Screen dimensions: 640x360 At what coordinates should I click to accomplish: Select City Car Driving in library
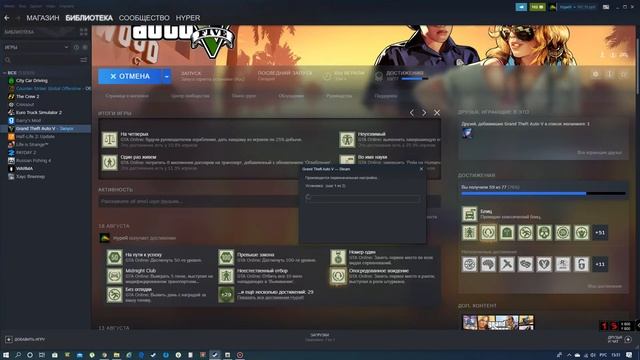[31, 80]
